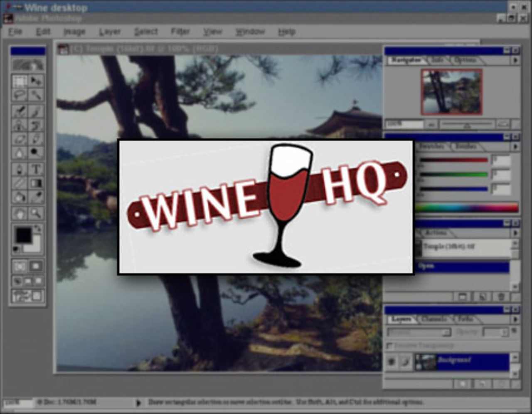This screenshot has width=532, height=414.
Task: Select the Gradient tool
Action: [35, 183]
